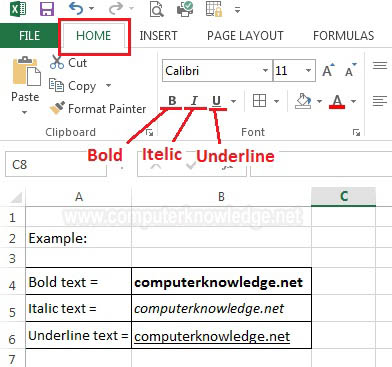
Task: Decrease font size with small A
Action: (351, 70)
